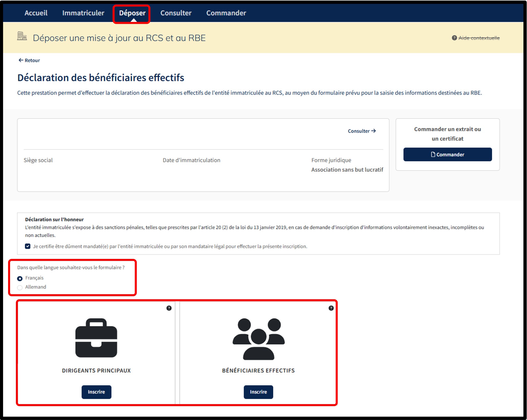Click the Aide contextuelle link

click(x=479, y=38)
